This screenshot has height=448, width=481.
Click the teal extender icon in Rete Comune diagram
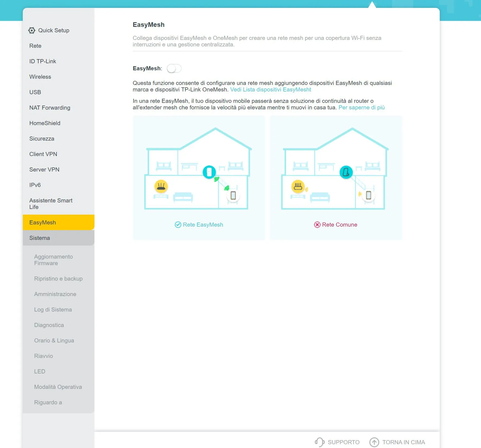coord(346,172)
